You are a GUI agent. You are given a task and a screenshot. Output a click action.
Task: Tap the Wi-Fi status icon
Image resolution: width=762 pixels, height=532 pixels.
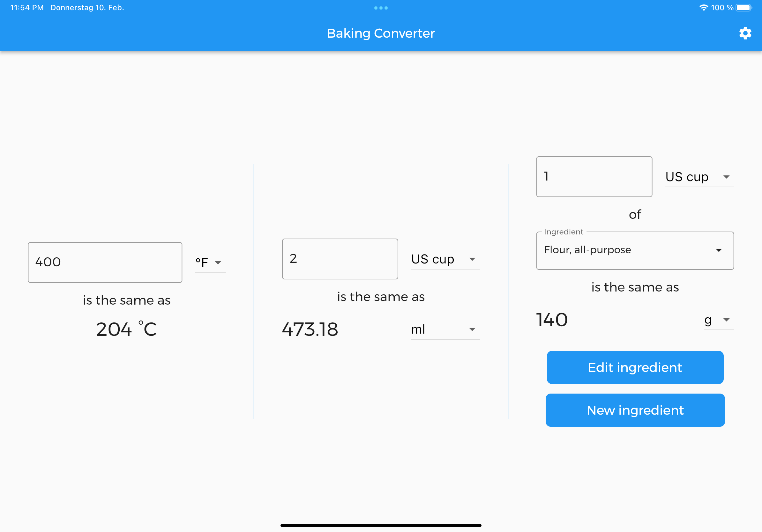pyautogui.click(x=704, y=7)
